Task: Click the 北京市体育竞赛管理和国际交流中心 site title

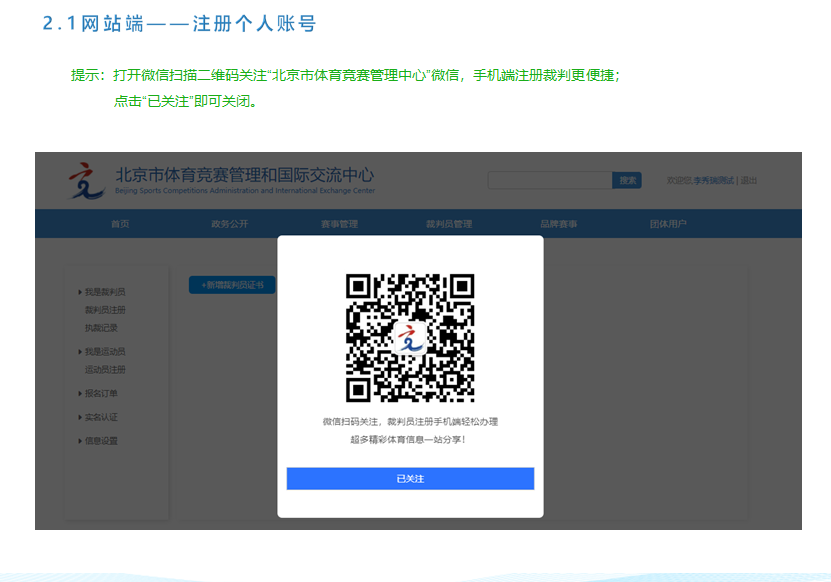Action: pos(245,175)
